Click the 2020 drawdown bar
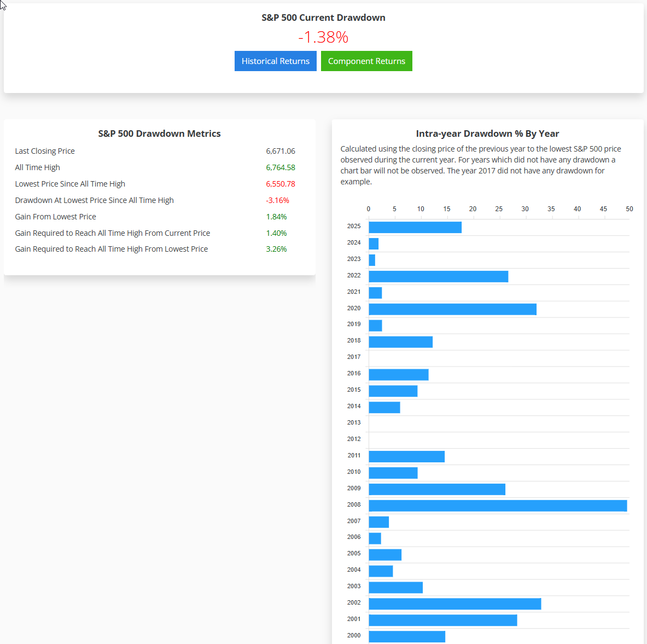 click(x=453, y=309)
